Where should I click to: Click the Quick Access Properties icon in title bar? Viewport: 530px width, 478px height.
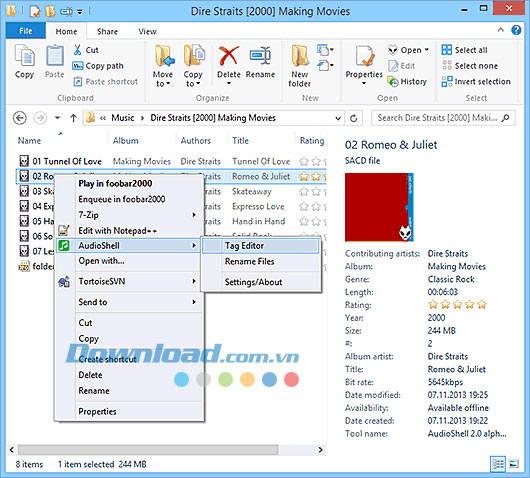35,11
